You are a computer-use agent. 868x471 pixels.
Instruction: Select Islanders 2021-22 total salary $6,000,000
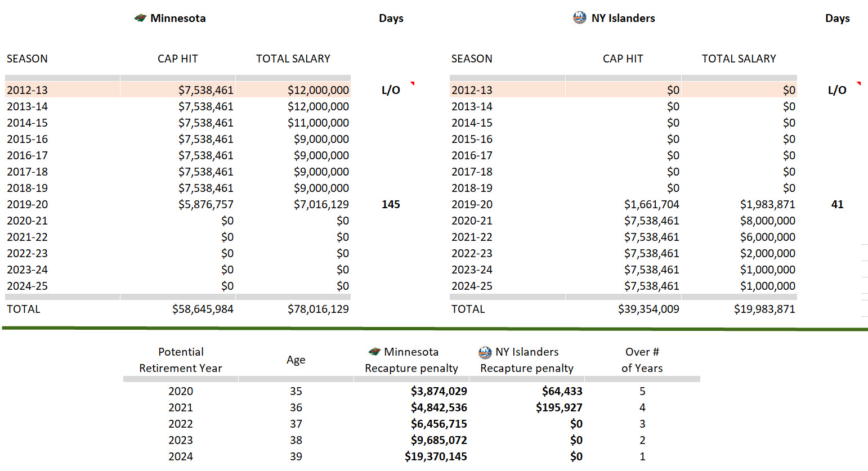pos(768,237)
